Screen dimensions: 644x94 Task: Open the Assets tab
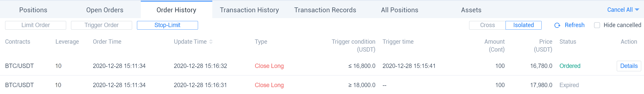(x=471, y=10)
